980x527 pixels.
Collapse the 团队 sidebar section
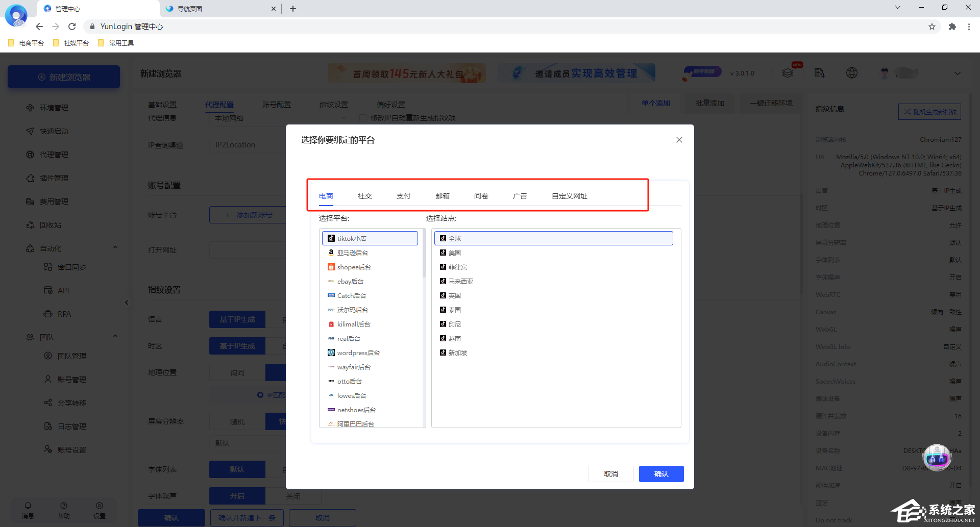coord(115,336)
